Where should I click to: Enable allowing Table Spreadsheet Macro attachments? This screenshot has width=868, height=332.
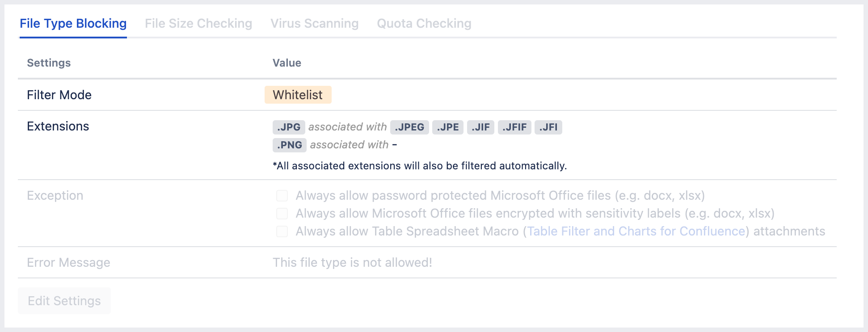tap(282, 231)
